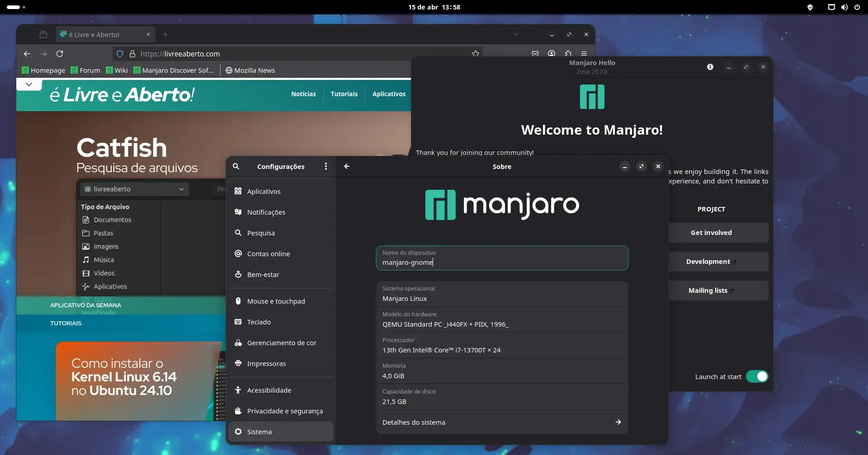The image size is (868, 455).
Task: Show site info via padlock icon
Action: (132, 54)
